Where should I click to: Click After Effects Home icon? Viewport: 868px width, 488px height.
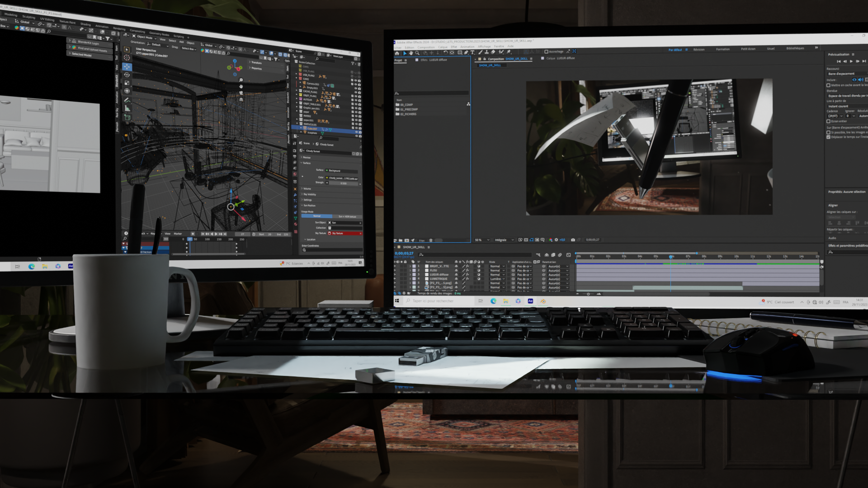(x=397, y=53)
